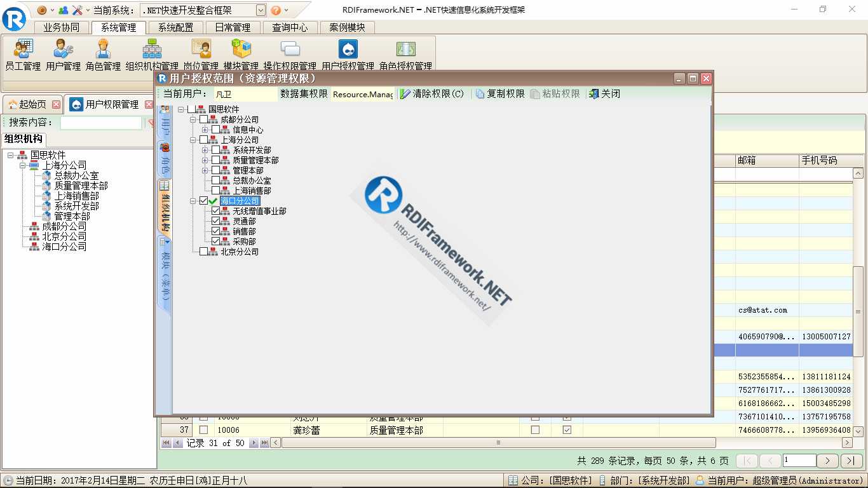Uncheck the 海口分公司 checkbox in dialog
868x488 pixels.
click(x=203, y=201)
